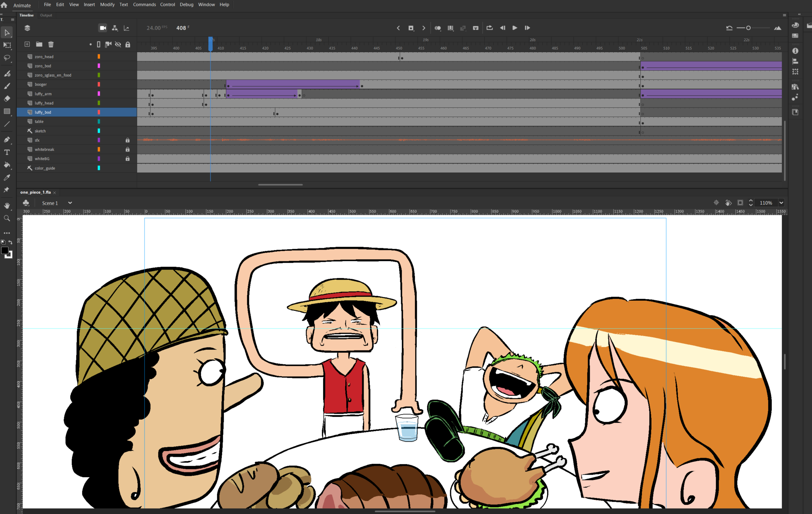This screenshot has width=812, height=514.
Task: Collapse the right panel dock arrows
Action: [799, 14]
